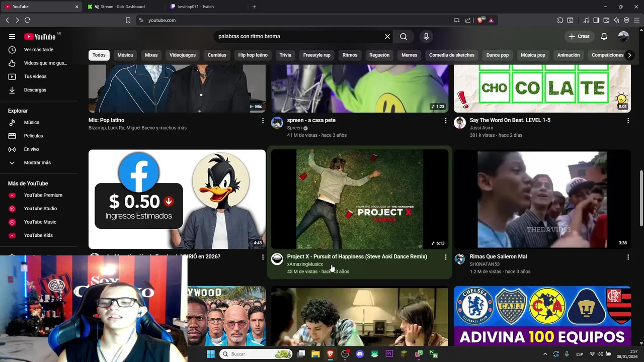Open Ver más tarde in sidebar
Viewport: 644px width, 362px height.
point(39,50)
